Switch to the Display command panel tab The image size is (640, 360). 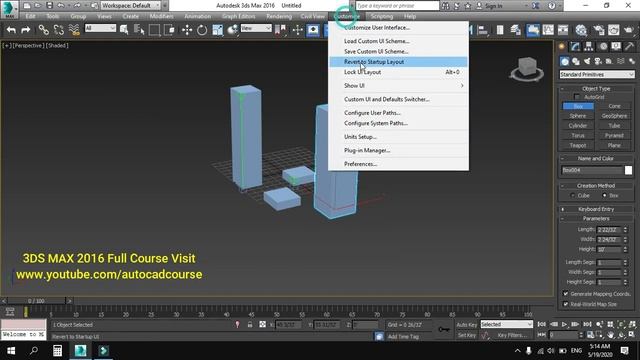coord(616,47)
